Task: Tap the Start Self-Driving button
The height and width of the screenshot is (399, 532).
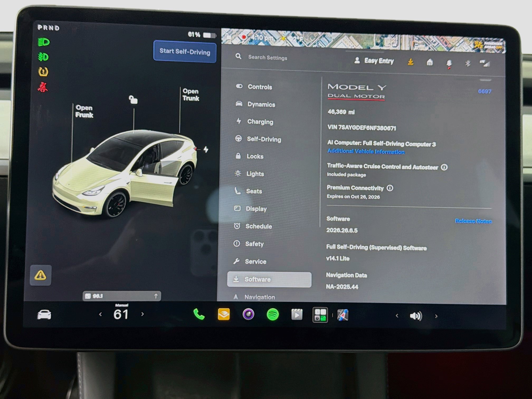Action: click(x=185, y=52)
